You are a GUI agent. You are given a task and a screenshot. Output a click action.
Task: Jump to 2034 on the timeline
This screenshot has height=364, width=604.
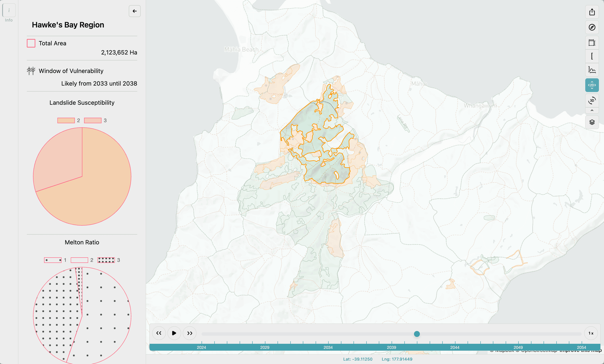[x=328, y=347]
